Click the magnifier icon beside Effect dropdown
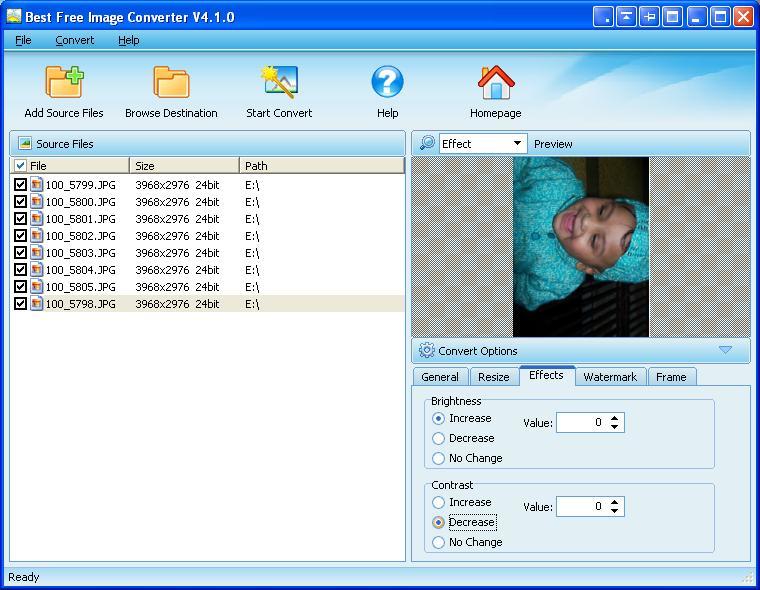 pyautogui.click(x=427, y=143)
